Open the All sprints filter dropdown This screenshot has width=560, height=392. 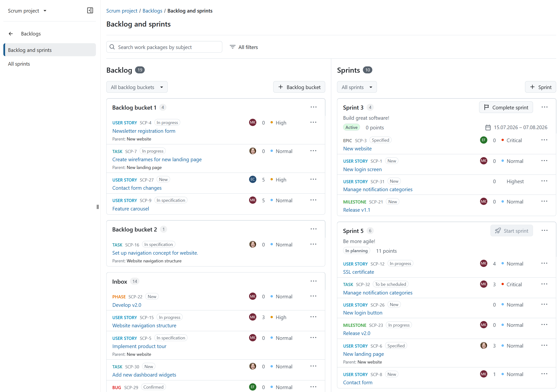(357, 87)
